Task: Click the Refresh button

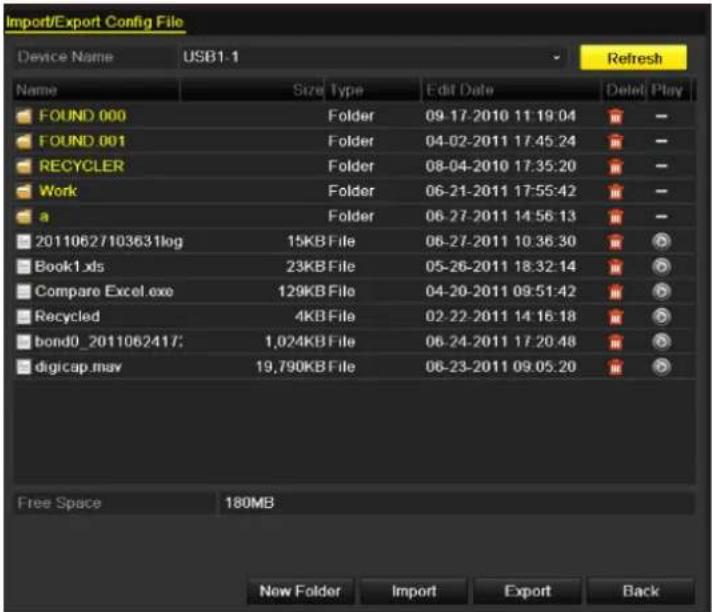Action: click(x=633, y=58)
